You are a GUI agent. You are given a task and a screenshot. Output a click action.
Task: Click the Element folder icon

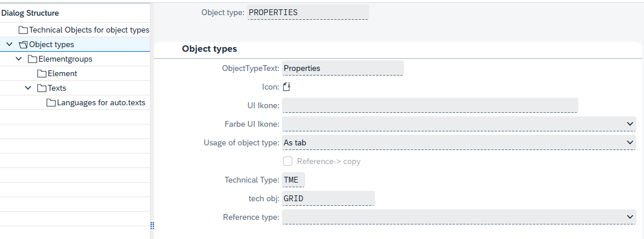[42, 73]
